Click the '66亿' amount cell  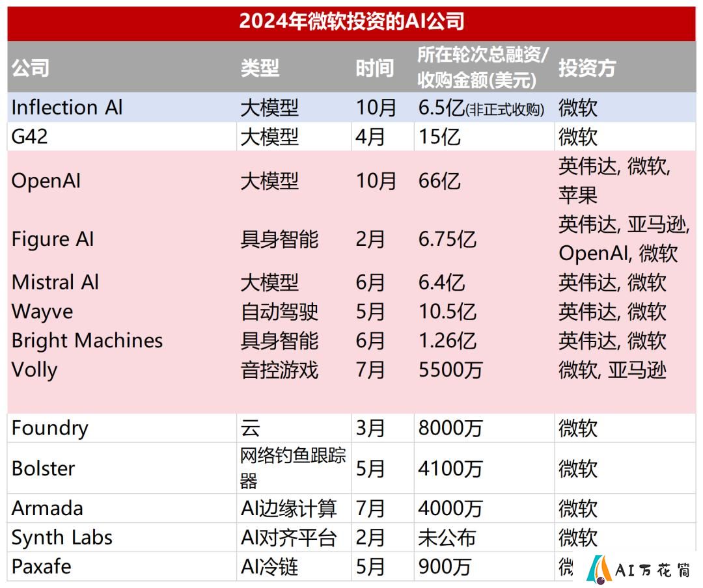pyautogui.click(x=439, y=181)
